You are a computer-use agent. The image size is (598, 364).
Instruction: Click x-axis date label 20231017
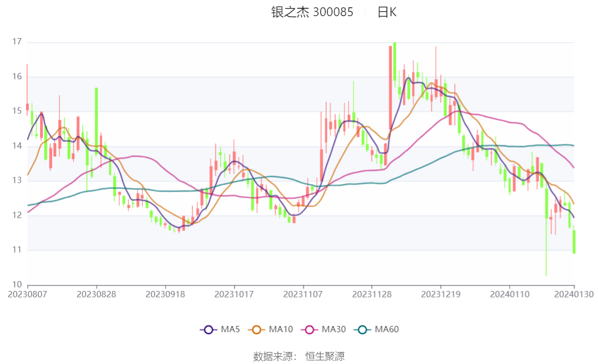point(234,294)
